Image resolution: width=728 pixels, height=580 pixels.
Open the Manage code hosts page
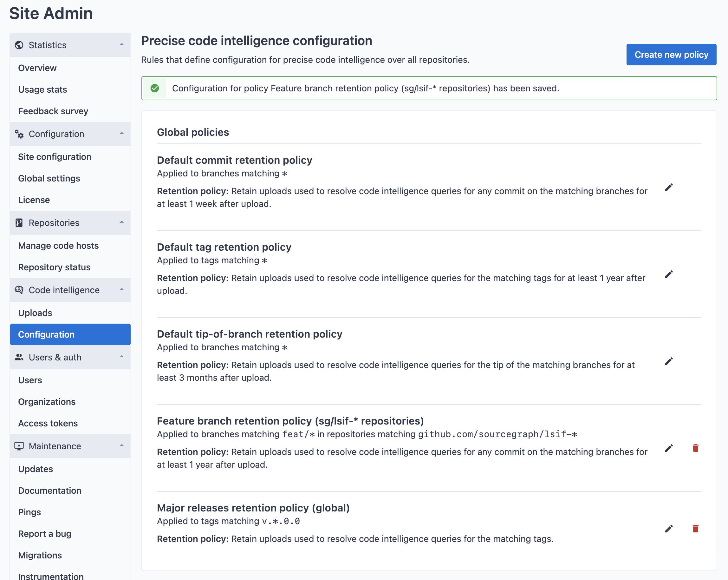tap(58, 246)
